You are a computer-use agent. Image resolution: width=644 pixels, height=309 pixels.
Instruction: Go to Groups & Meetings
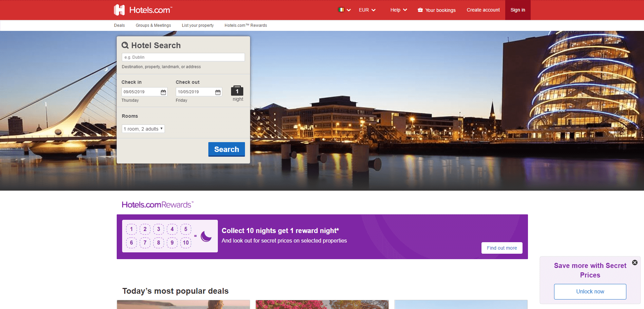tap(153, 25)
